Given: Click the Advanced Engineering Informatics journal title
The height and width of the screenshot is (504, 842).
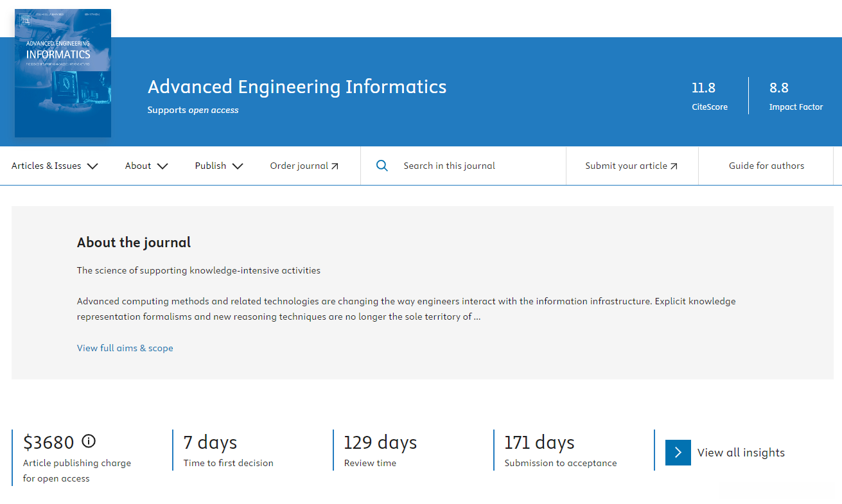Looking at the screenshot, I should click(x=297, y=87).
